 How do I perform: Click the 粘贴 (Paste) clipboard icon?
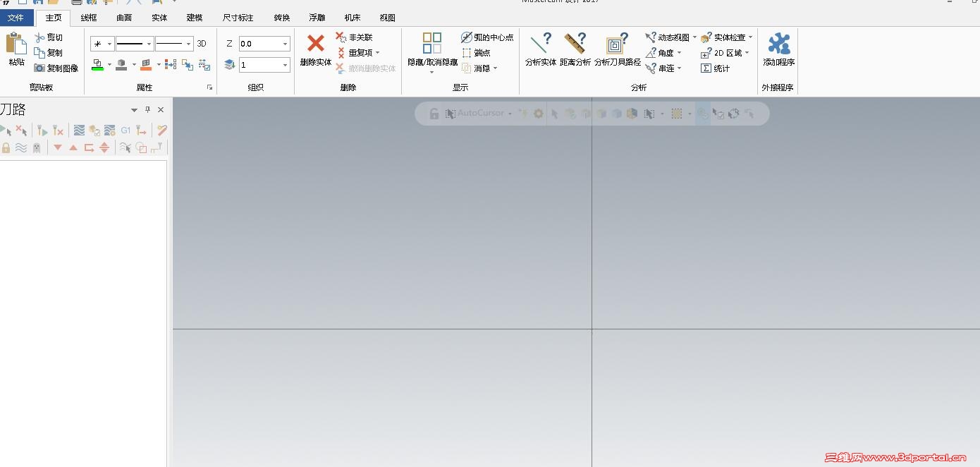tap(16, 44)
